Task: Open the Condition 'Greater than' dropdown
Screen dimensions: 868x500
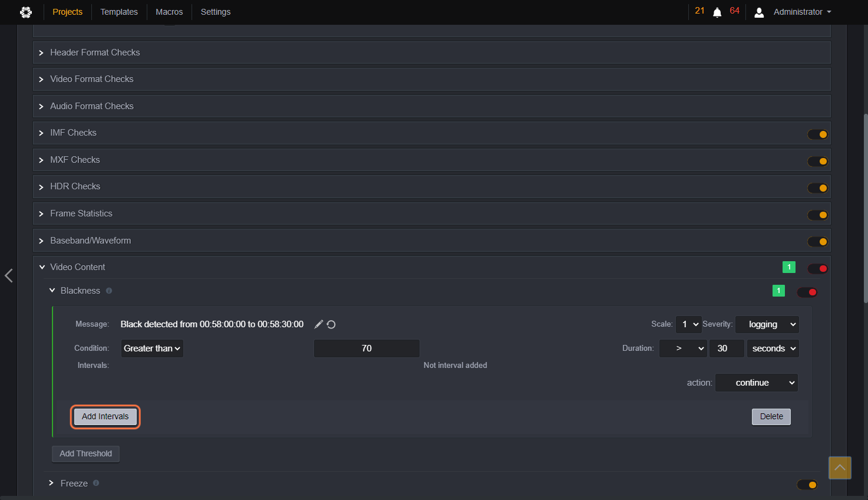Action: pyautogui.click(x=152, y=348)
